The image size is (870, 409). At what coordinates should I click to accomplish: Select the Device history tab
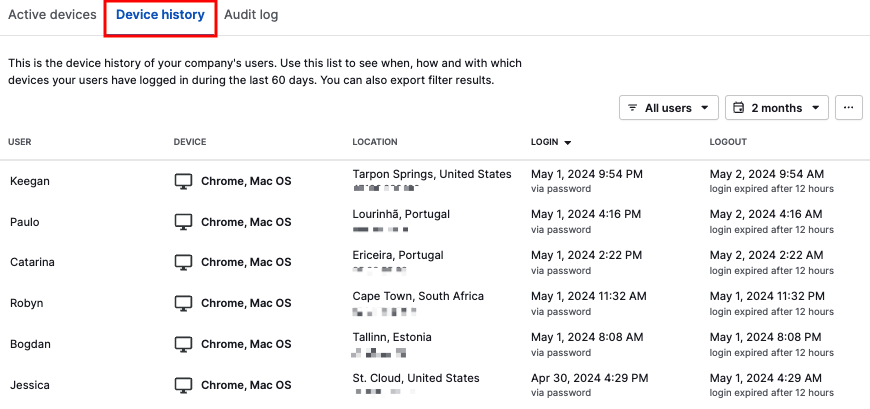pyautogui.click(x=160, y=15)
